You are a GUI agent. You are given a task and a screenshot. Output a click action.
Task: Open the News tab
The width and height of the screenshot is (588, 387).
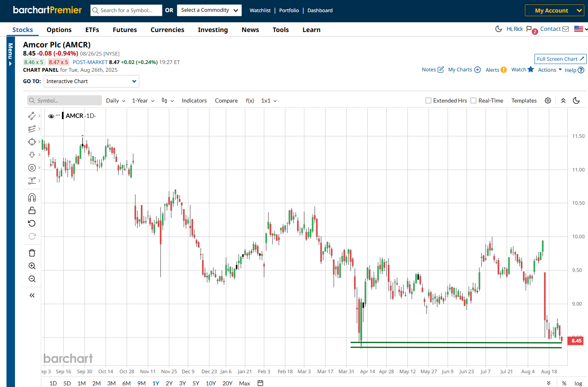pos(250,30)
